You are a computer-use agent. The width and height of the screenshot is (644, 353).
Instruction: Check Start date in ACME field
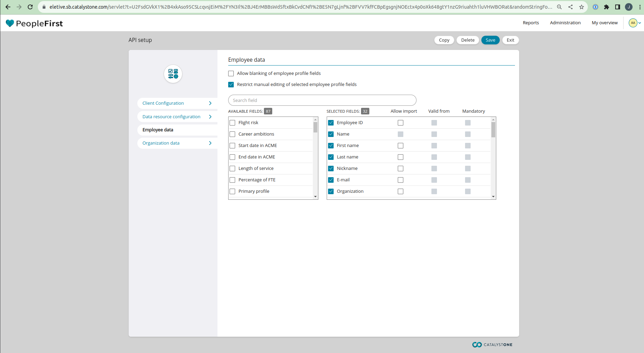(x=232, y=146)
